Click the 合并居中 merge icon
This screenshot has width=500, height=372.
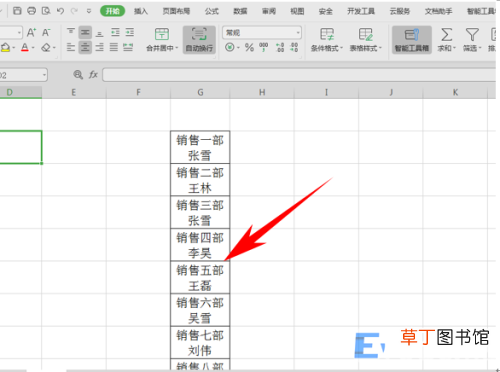pyautogui.click(x=162, y=34)
